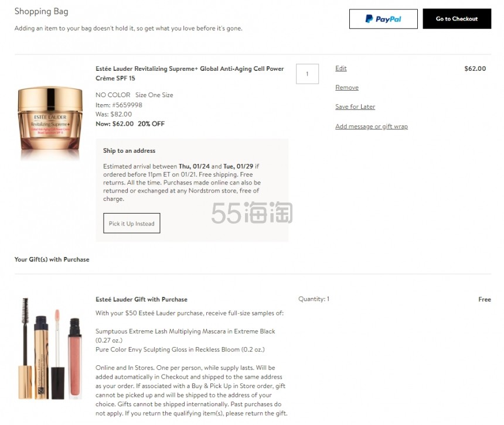Click the Go to Checkout button
The width and height of the screenshot is (504, 425).
[x=457, y=19]
